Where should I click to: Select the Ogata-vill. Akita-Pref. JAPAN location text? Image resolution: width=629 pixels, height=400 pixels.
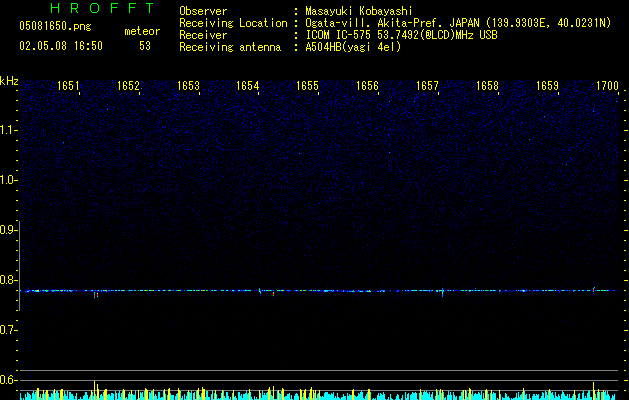[458, 23]
